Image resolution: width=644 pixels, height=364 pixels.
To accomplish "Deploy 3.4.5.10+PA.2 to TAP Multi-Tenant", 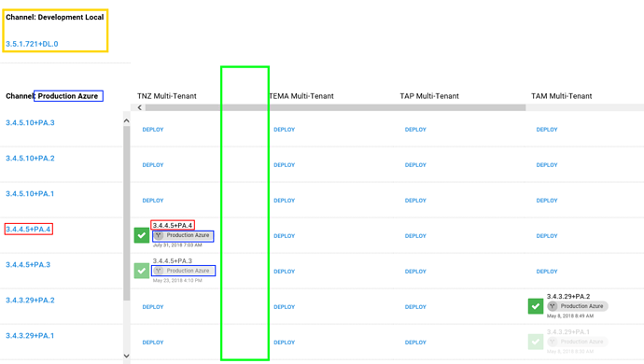I will (x=415, y=165).
